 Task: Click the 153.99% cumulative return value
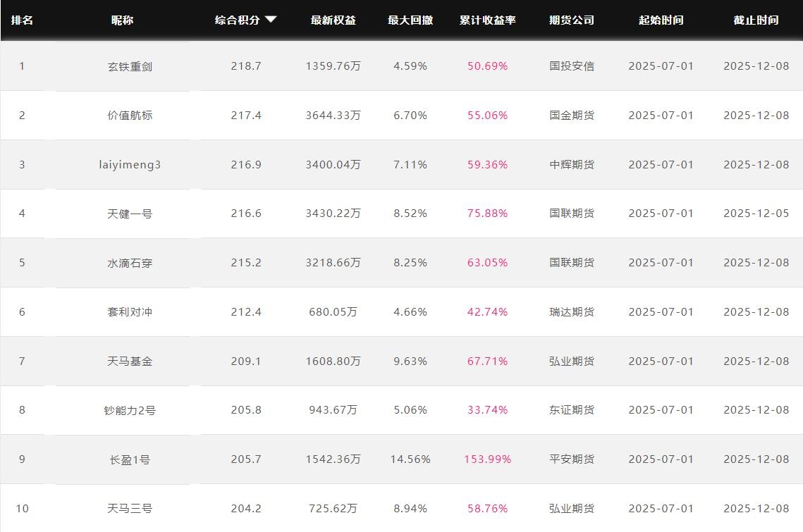(x=487, y=459)
